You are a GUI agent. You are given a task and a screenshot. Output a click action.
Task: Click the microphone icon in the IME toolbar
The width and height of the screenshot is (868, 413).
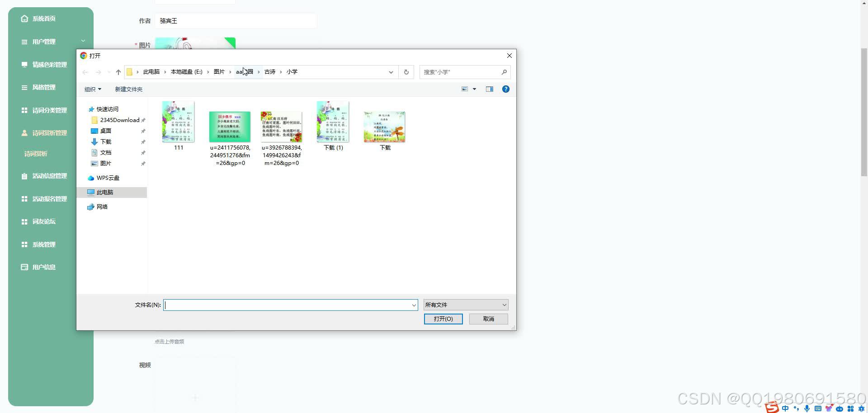[x=807, y=408]
